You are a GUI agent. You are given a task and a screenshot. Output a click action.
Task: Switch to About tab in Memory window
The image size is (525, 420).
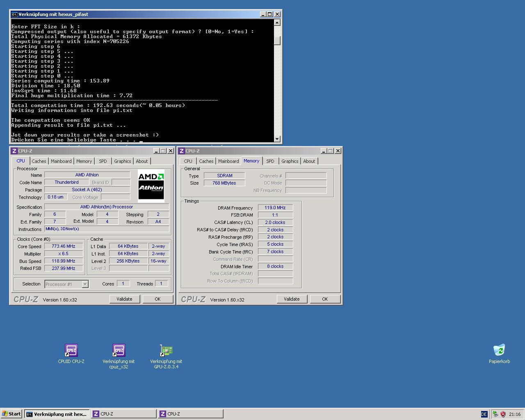(309, 161)
